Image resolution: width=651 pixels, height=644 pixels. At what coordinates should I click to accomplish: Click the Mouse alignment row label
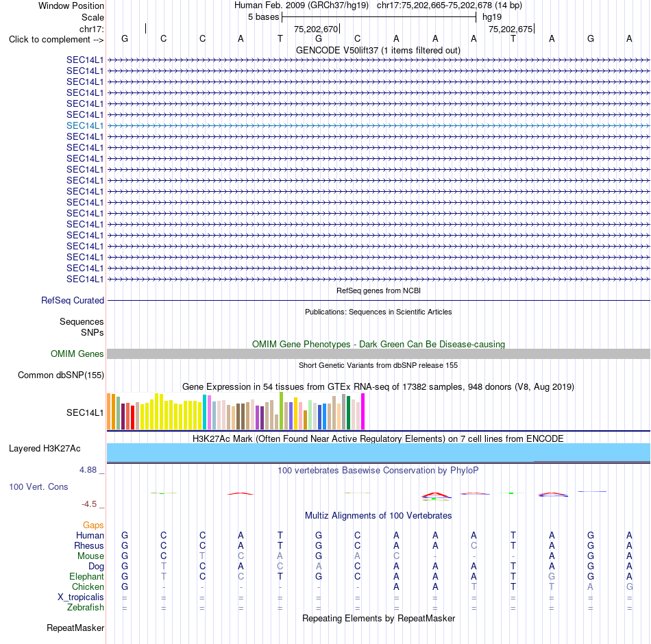pos(90,556)
